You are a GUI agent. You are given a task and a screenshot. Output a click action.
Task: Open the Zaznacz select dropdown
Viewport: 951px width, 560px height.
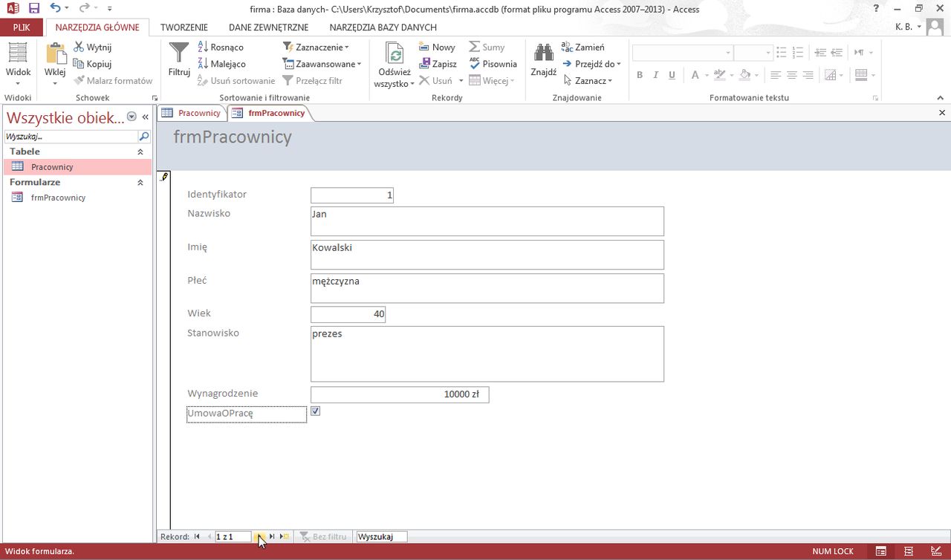(x=587, y=81)
